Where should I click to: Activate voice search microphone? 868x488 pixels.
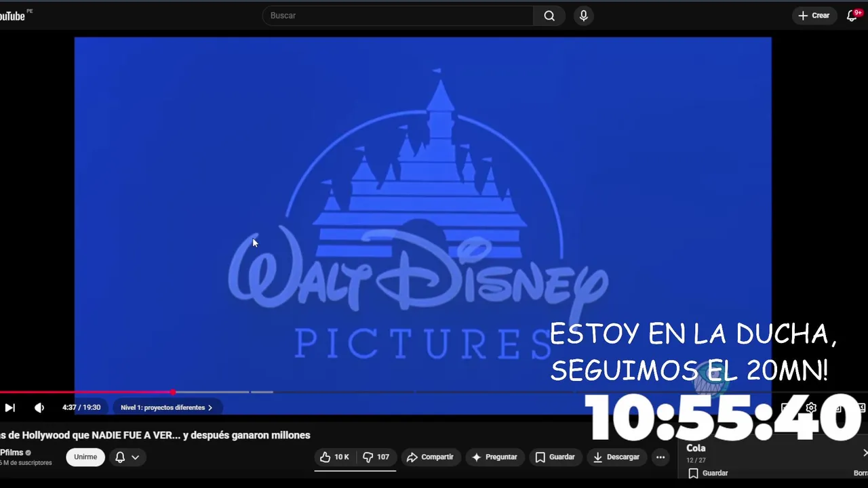point(584,16)
